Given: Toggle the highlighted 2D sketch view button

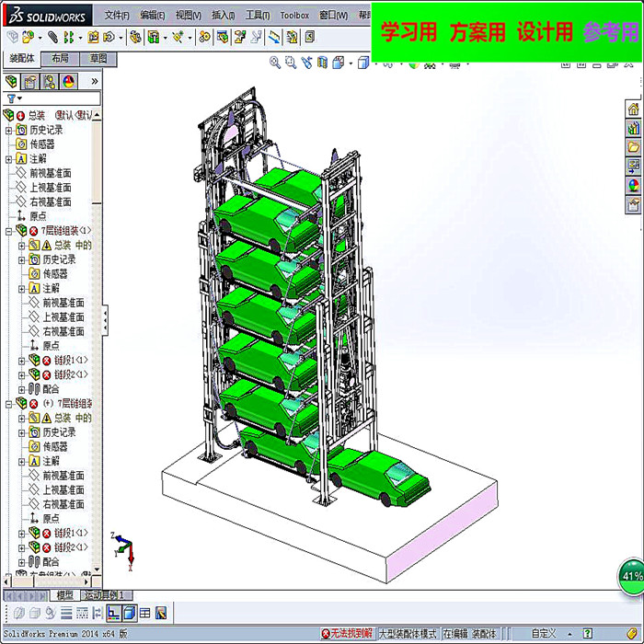Looking at the screenshot, I should pyautogui.click(x=113, y=614).
